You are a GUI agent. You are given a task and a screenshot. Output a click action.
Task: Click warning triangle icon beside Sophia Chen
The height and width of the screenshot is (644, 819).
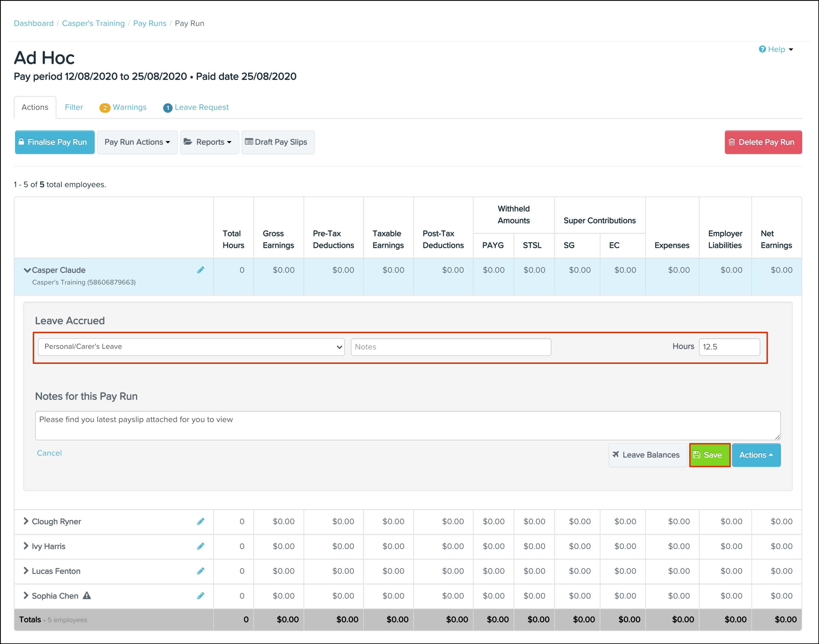[87, 596]
